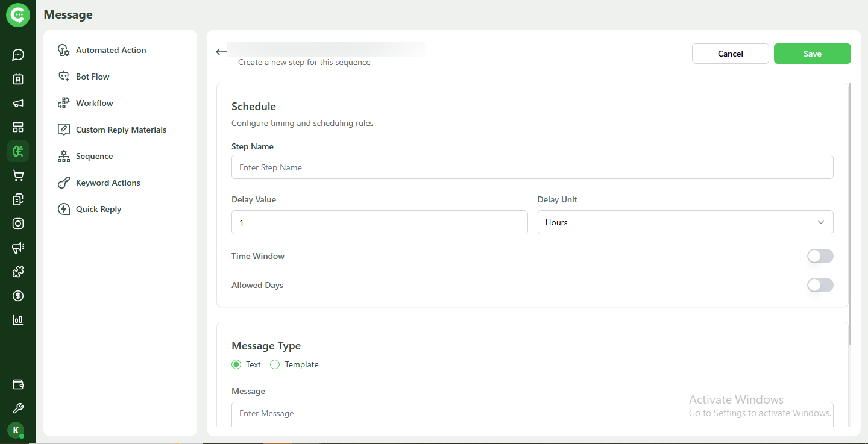The image size is (868, 444).
Task: Select the Text message type option
Action: 236,364
